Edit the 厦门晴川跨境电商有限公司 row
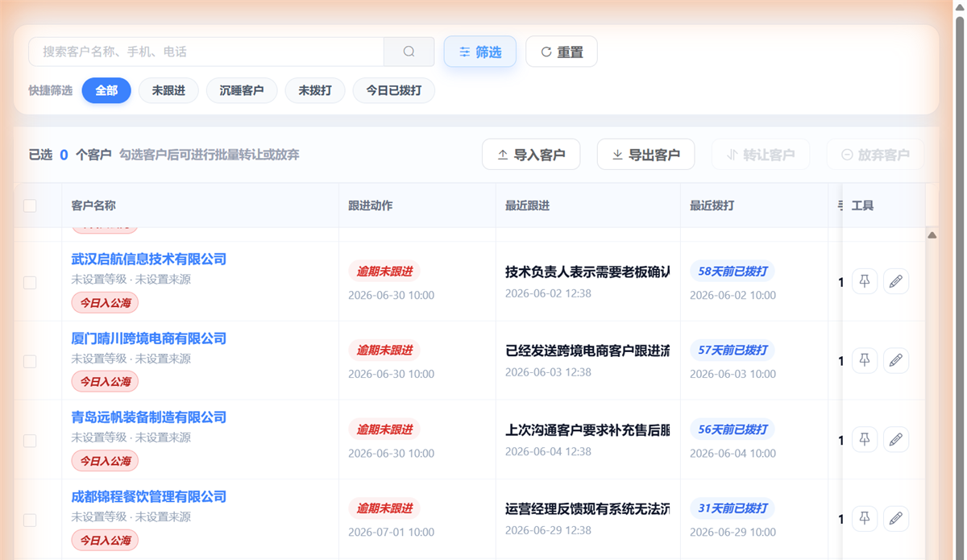Screen dimensions: 967x560 (x=896, y=360)
